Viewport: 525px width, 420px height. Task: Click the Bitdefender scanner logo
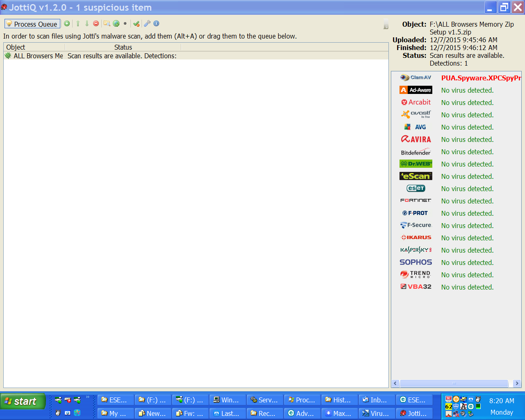click(416, 152)
